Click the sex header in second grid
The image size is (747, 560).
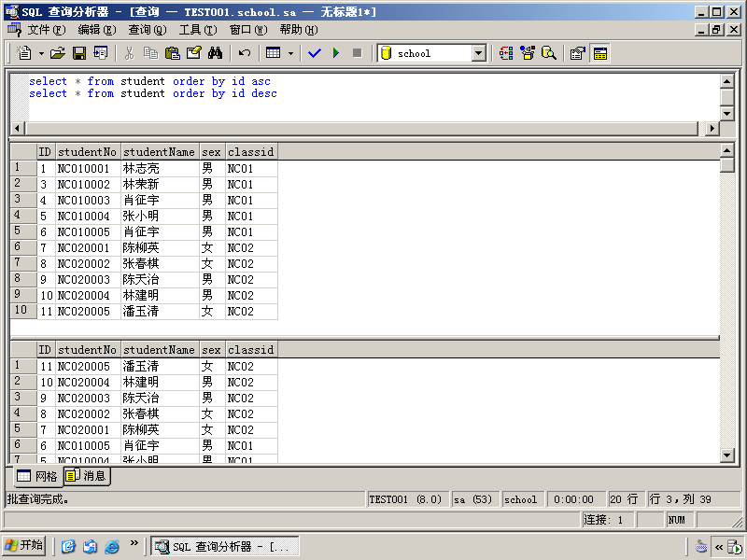coord(212,350)
